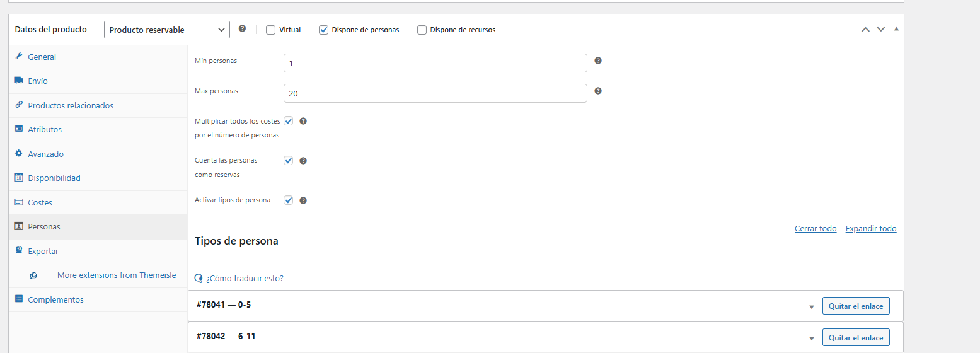Click the Max personas input field
Image resolution: width=980 pixels, height=353 pixels.
pos(435,93)
